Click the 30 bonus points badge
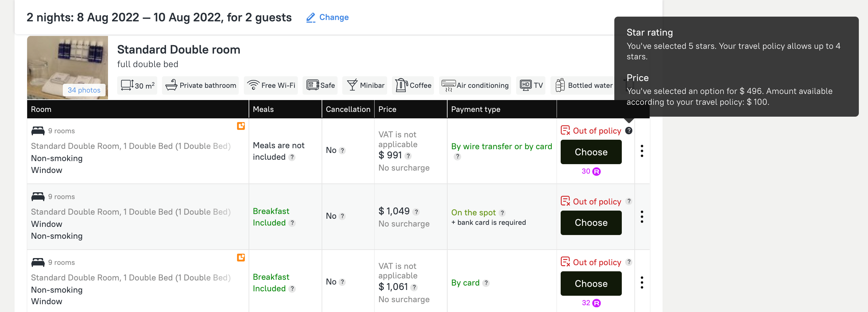 point(591,172)
